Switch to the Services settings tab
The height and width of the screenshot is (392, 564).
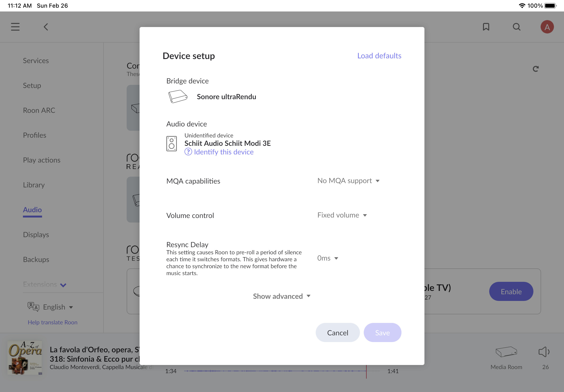pos(36,60)
